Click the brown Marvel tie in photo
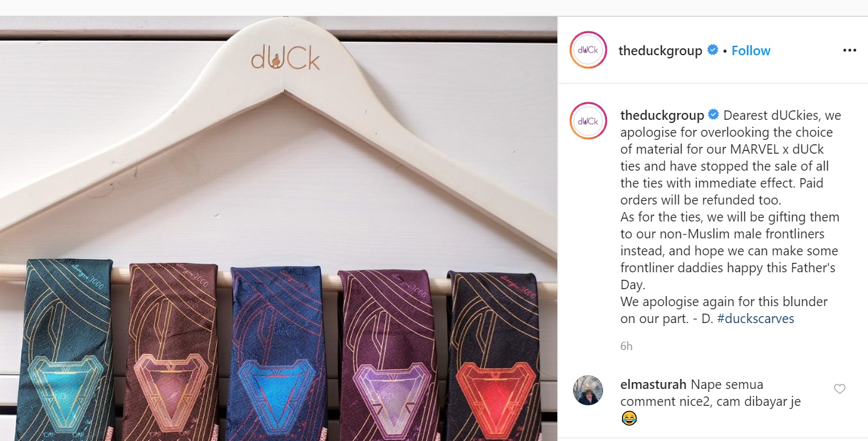The height and width of the screenshot is (441, 868). 169,351
